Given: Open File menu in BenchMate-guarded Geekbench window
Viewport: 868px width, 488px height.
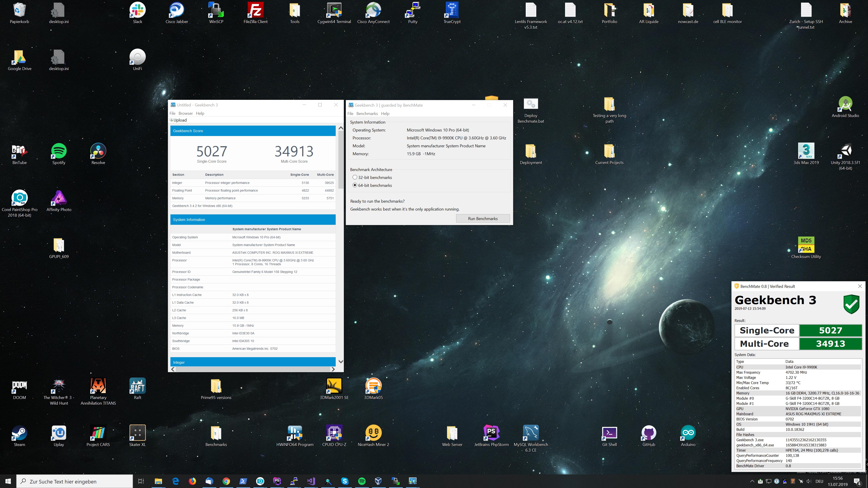Looking at the screenshot, I should tap(350, 113).
